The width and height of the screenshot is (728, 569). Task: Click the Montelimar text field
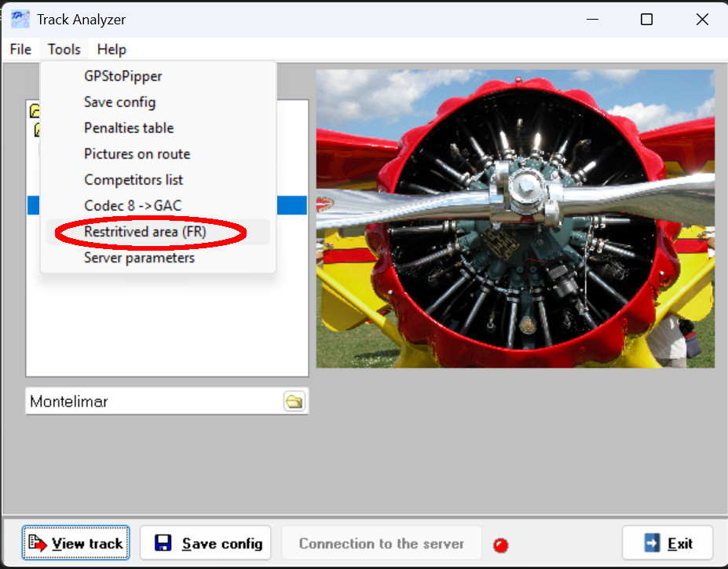point(153,402)
